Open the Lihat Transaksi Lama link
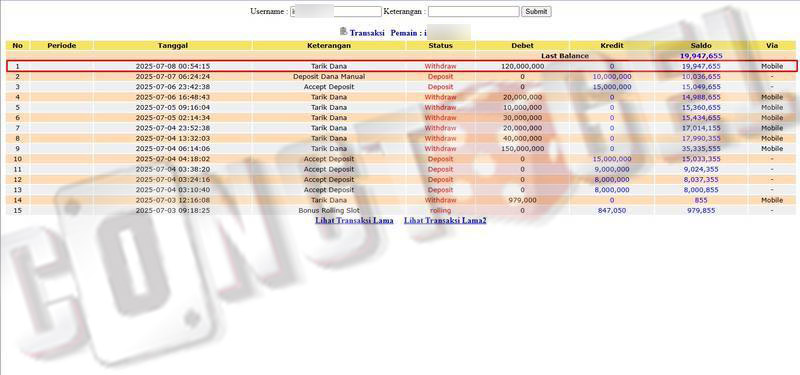The image size is (800, 375). [354, 220]
